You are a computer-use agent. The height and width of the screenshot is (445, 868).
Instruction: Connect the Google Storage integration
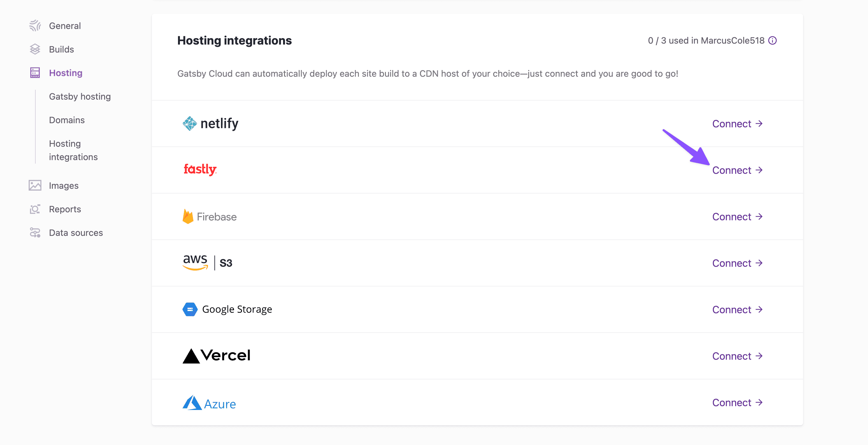click(x=737, y=310)
